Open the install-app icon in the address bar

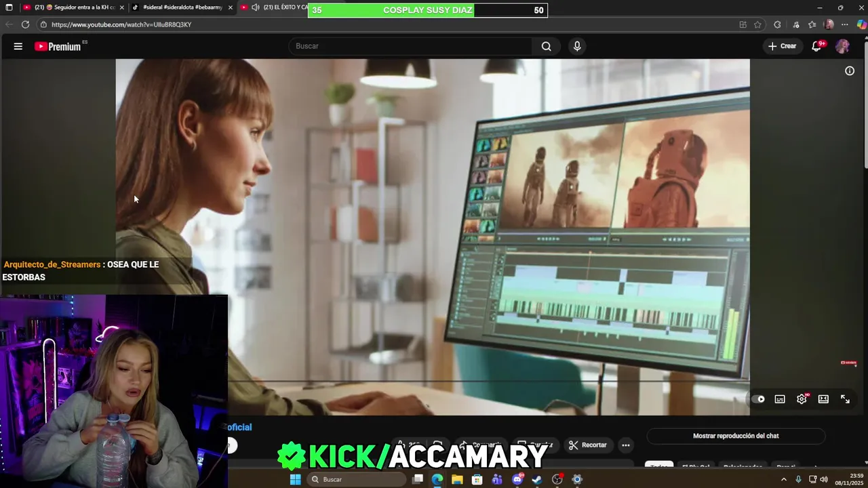(743, 24)
